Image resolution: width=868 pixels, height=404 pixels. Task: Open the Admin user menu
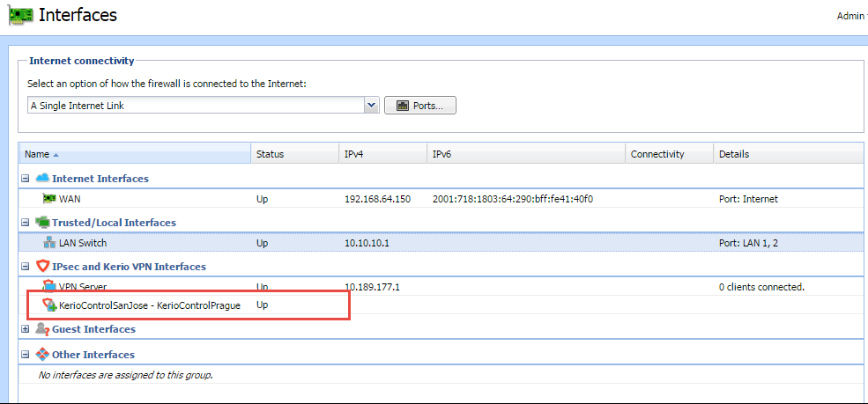[851, 16]
